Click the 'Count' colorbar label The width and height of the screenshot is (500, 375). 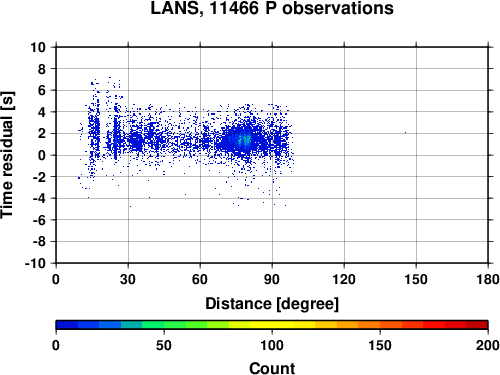click(x=272, y=368)
